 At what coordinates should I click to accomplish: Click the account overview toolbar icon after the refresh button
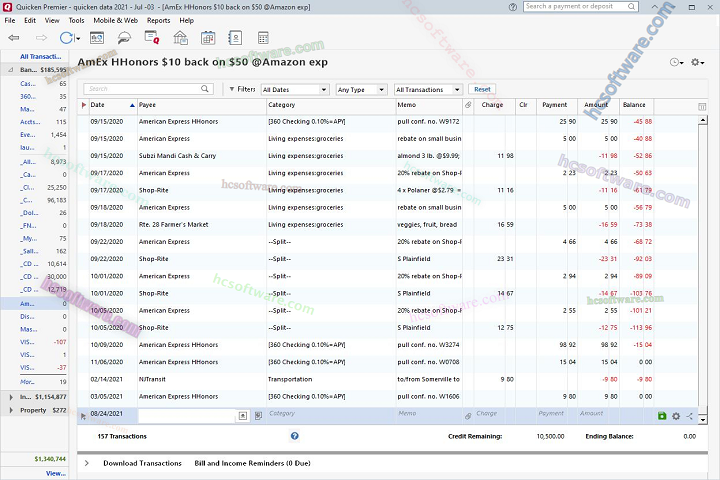(97, 38)
